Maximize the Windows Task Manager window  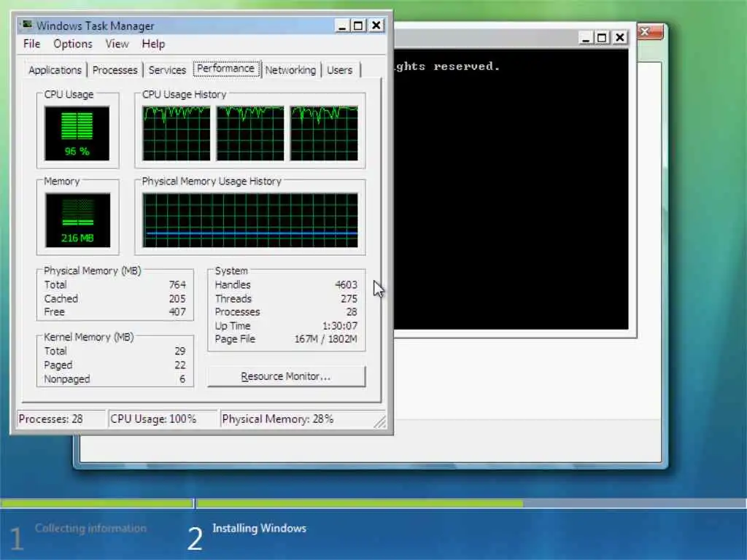tap(359, 26)
